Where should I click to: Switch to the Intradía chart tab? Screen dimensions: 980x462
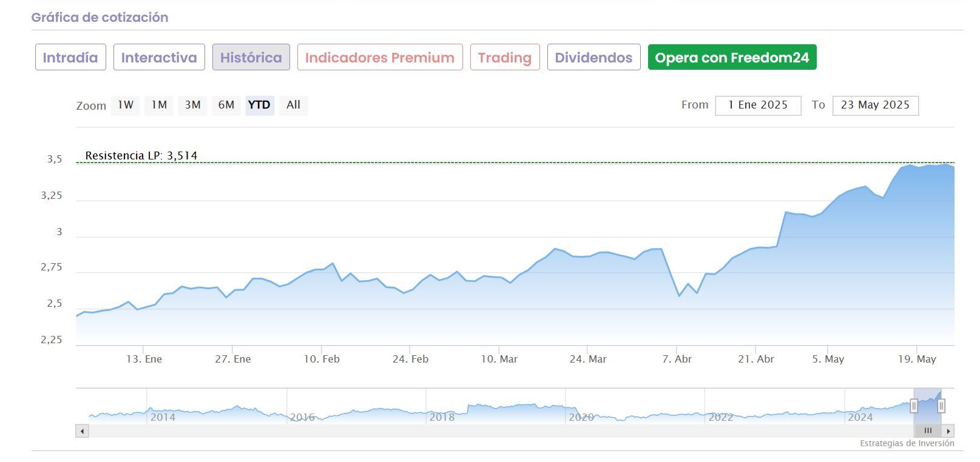[x=70, y=58]
